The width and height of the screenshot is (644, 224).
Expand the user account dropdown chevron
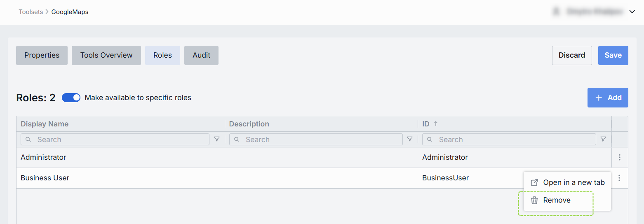pyautogui.click(x=632, y=12)
